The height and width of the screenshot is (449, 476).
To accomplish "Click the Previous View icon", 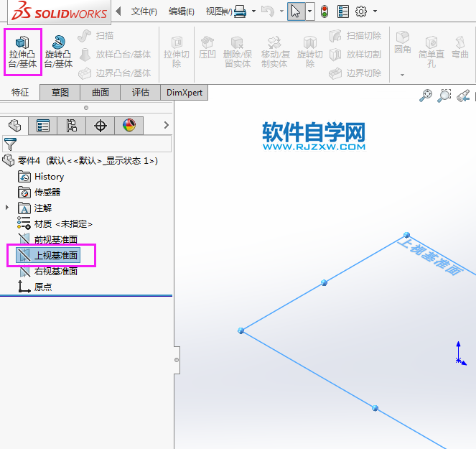I will [463, 96].
